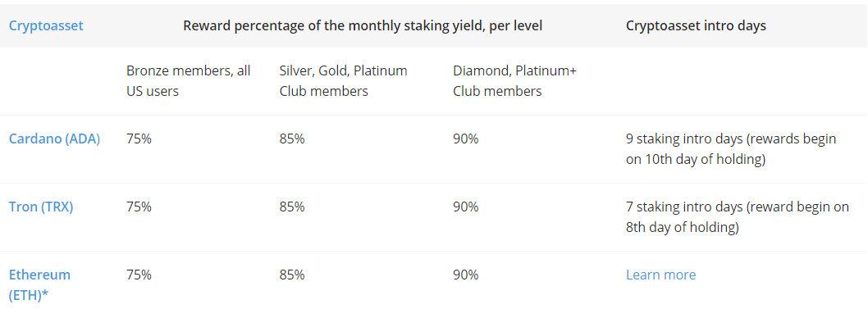Select Tron's 85% Silver reward cell
Screen dimensions: 868x318
292,207
